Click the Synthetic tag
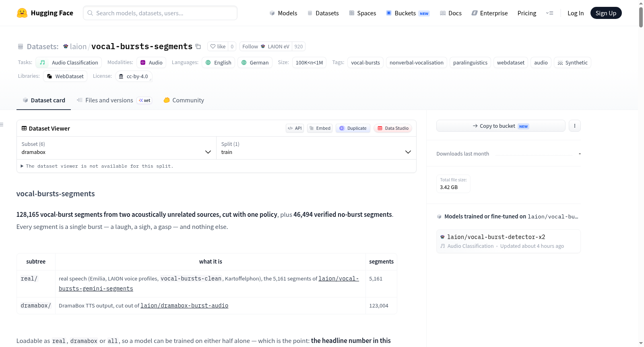Screen dimensions: 644x347 [x=572, y=62]
